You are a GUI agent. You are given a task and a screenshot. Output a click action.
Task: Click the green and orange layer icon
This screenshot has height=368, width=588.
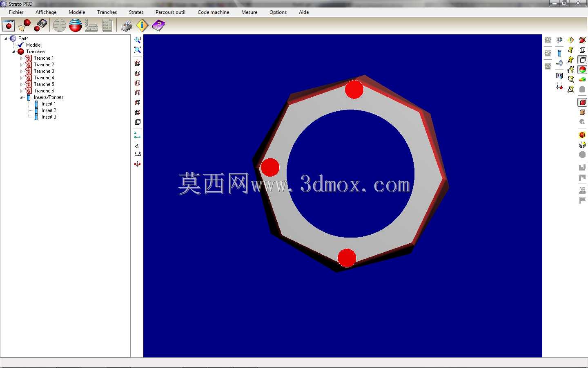click(x=582, y=79)
